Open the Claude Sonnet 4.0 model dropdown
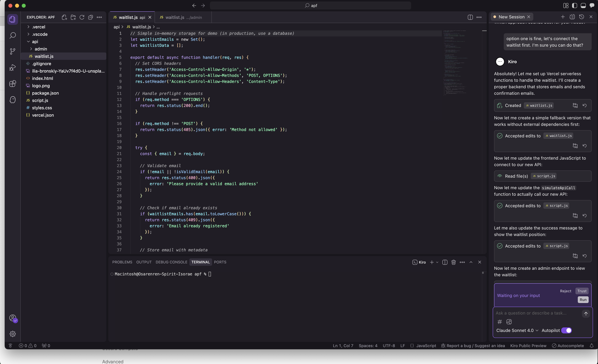The width and height of the screenshot is (598, 364). 517,330
